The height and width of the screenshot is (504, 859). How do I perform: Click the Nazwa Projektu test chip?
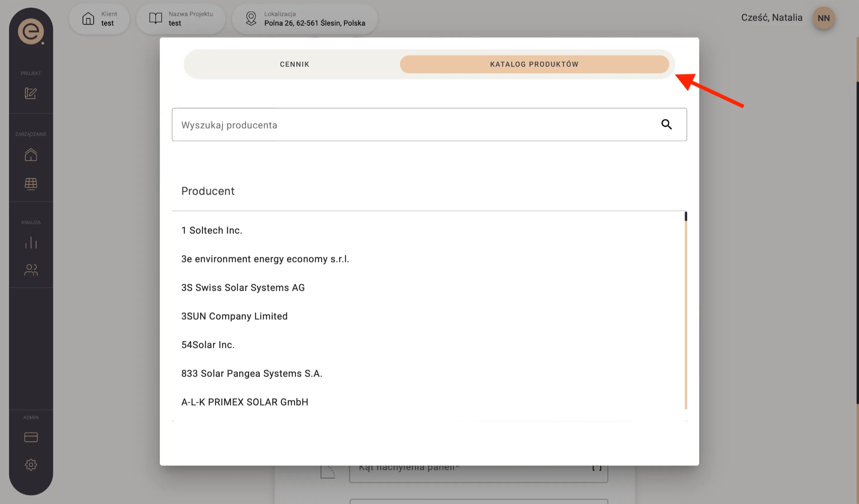click(x=181, y=18)
